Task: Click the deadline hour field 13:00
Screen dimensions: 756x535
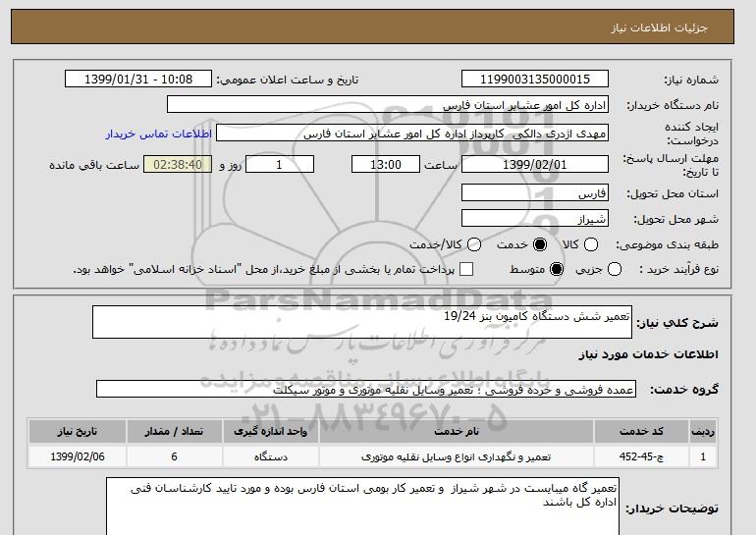Action: point(386,164)
